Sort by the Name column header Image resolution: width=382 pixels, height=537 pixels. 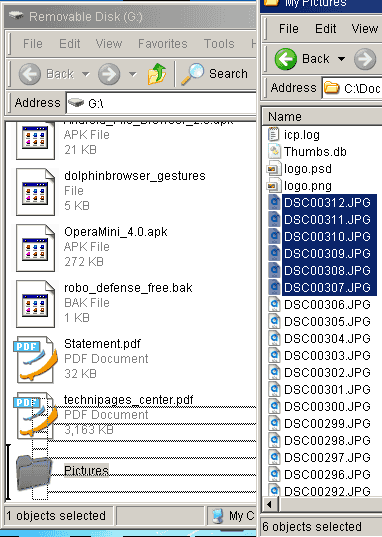322,117
